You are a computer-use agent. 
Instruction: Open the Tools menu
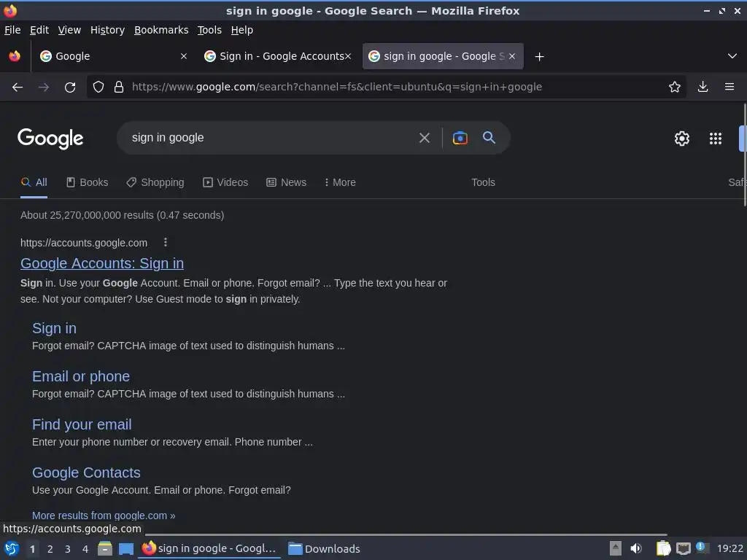click(x=209, y=30)
